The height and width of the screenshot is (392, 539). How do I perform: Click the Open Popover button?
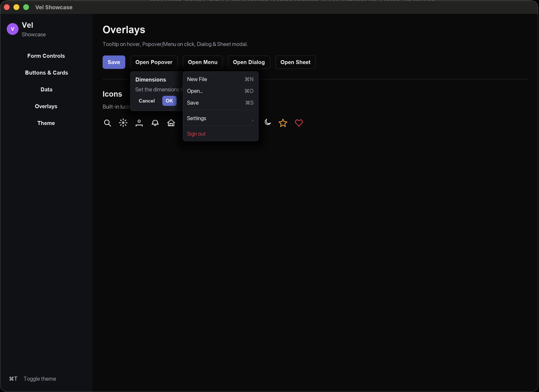(x=154, y=62)
